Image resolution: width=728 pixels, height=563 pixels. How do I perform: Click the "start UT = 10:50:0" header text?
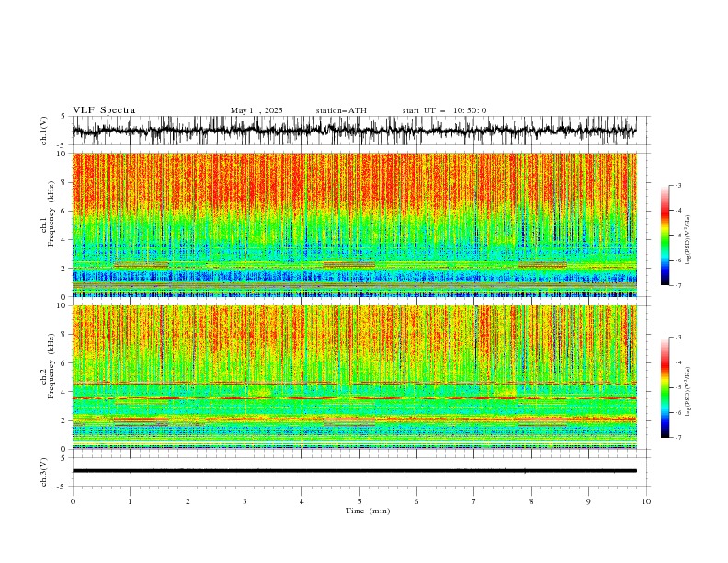click(x=444, y=110)
